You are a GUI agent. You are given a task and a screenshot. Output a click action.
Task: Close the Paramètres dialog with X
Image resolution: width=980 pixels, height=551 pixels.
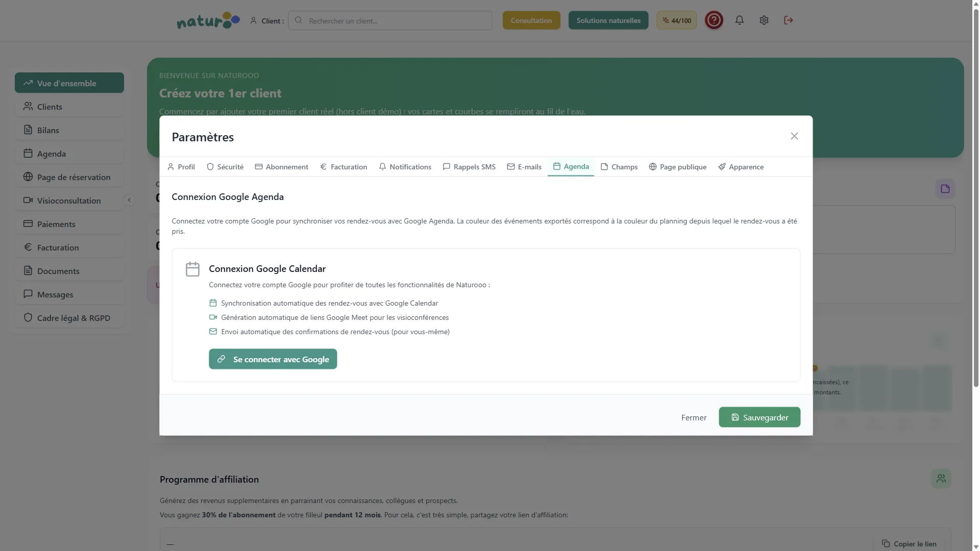tap(794, 136)
